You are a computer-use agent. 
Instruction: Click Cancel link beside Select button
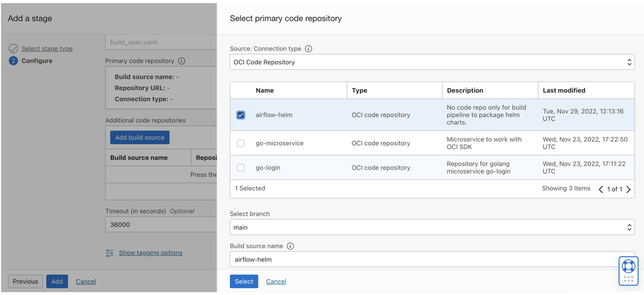[276, 281]
